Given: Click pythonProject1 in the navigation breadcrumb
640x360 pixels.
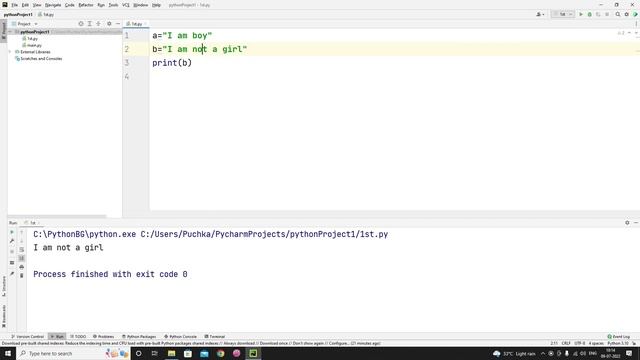Looking at the screenshot, I should click(x=18, y=15).
